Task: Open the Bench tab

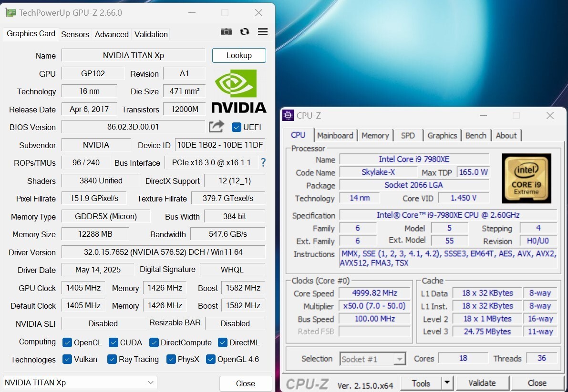Action: pos(476,136)
